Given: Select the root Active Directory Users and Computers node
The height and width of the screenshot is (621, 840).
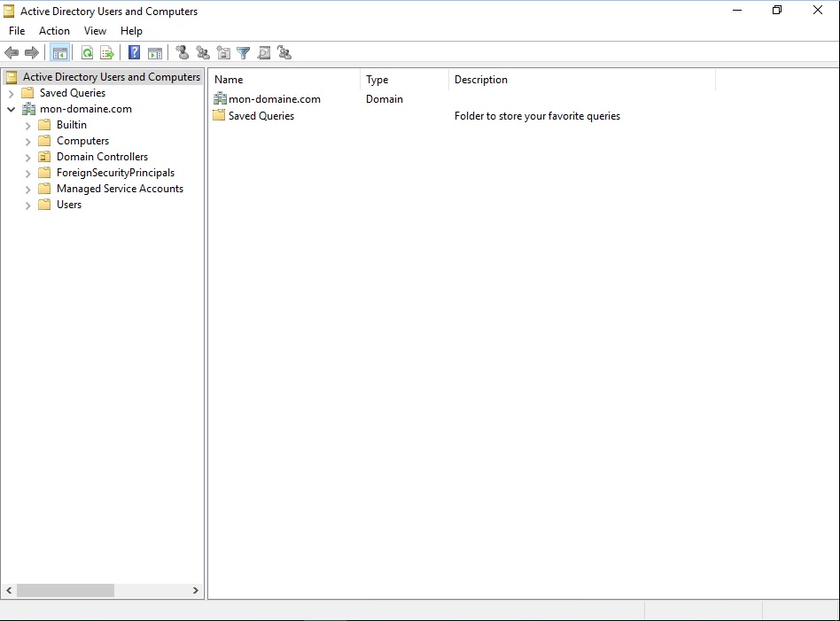Looking at the screenshot, I should tap(112, 77).
